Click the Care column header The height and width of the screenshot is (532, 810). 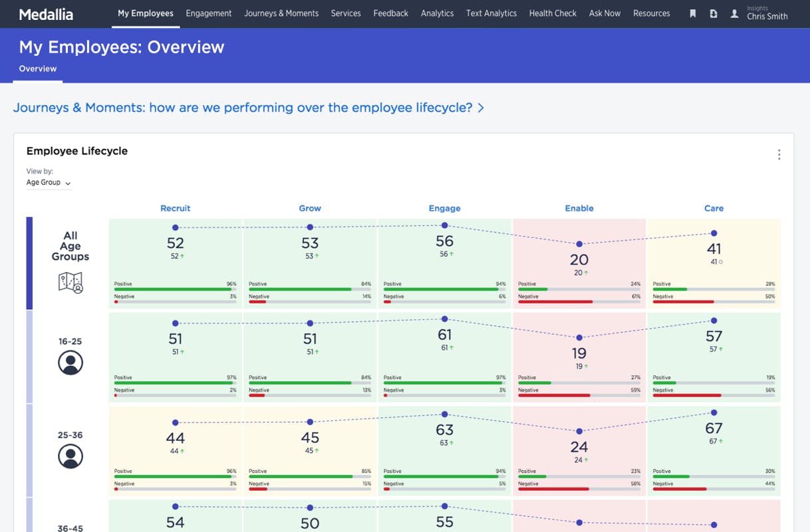tap(714, 208)
